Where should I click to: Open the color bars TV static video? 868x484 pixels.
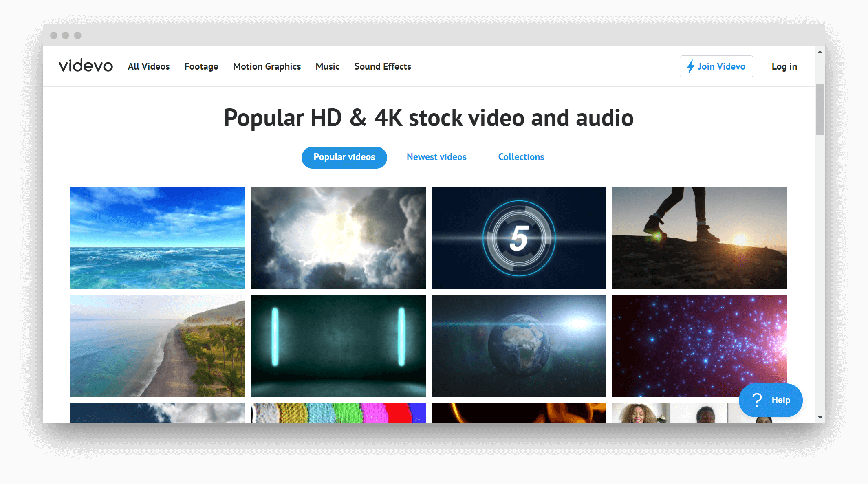[338, 413]
